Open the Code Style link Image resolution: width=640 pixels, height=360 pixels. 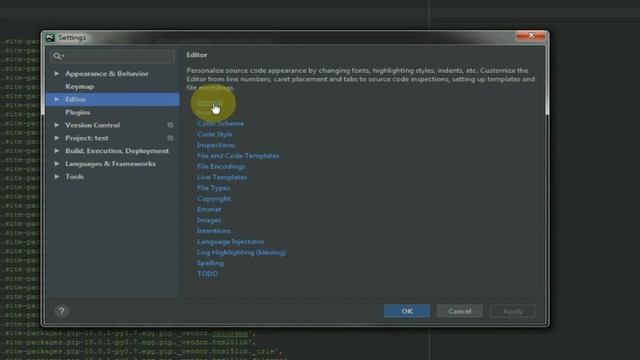pyautogui.click(x=215, y=134)
